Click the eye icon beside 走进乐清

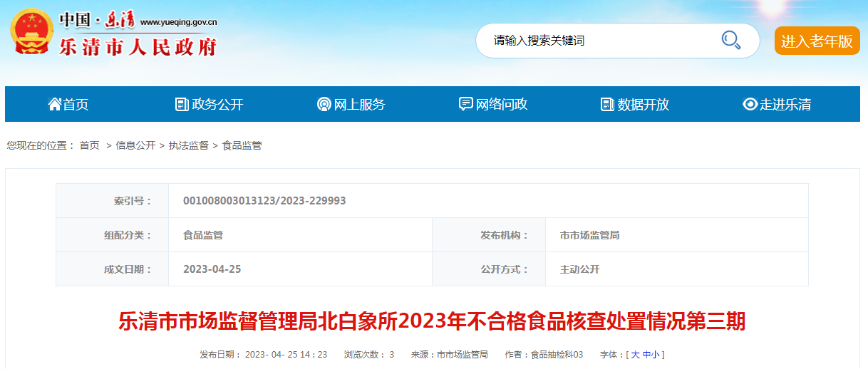[750, 105]
